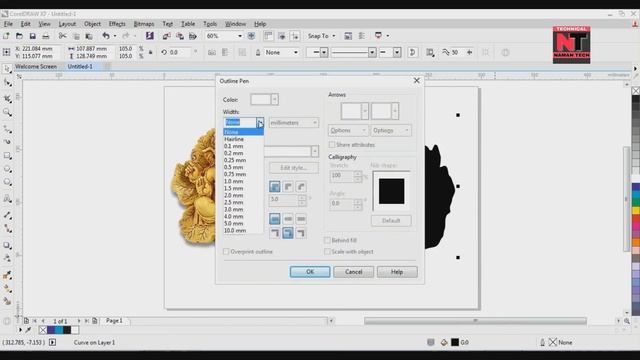640x360 pixels.
Task: Open the File menu
Action: tap(8, 24)
